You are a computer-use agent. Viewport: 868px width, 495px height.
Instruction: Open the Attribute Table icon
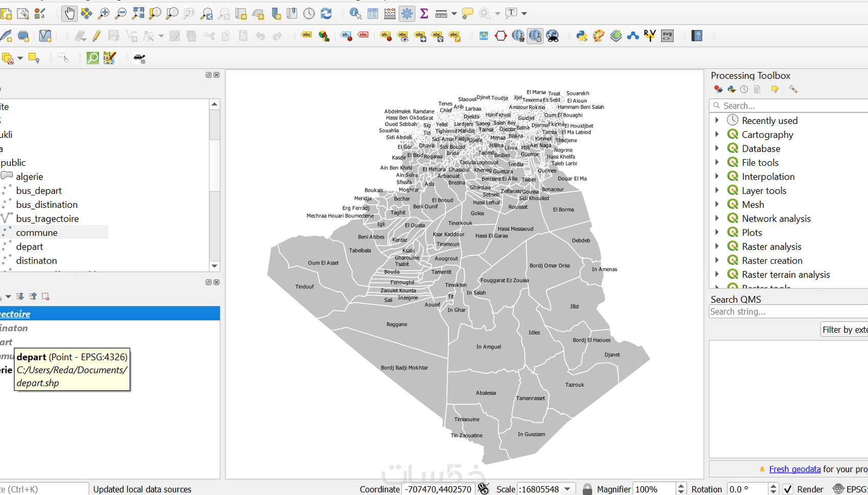tap(373, 13)
